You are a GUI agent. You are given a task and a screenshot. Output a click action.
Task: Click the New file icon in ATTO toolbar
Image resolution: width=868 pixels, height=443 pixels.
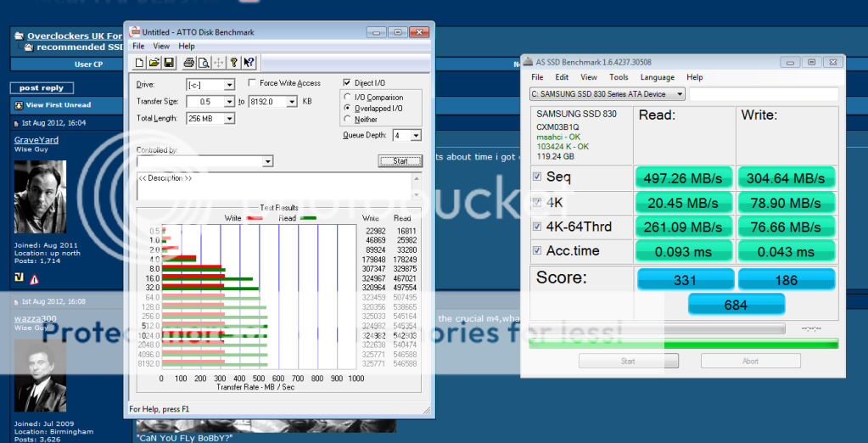(x=141, y=62)
